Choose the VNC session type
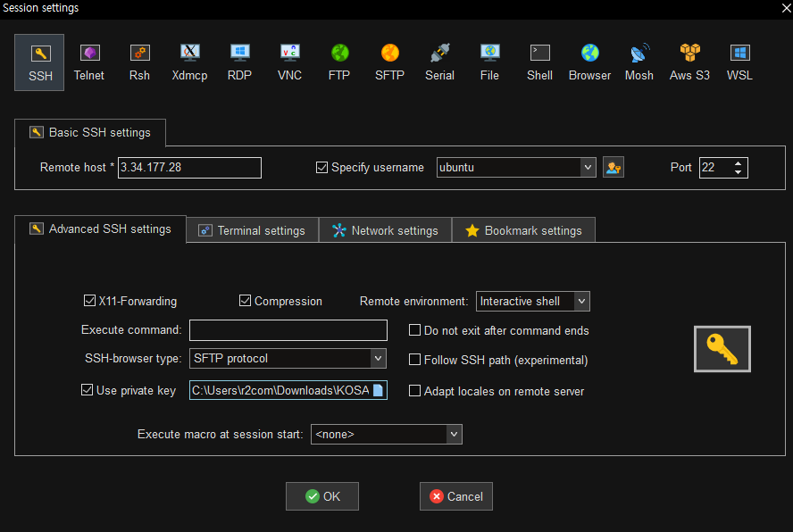793x532 pixels. tap(290, 62)
